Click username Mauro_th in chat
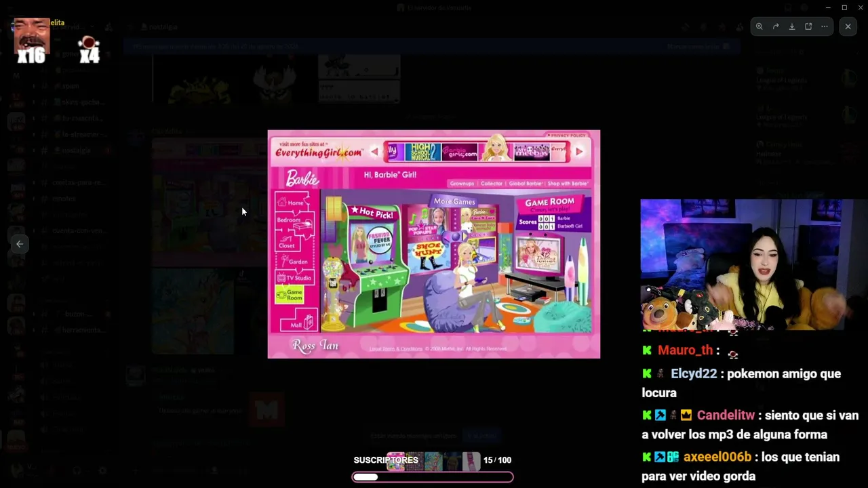The height and width of the screenshot is (488, 868). tap(685, 350)
